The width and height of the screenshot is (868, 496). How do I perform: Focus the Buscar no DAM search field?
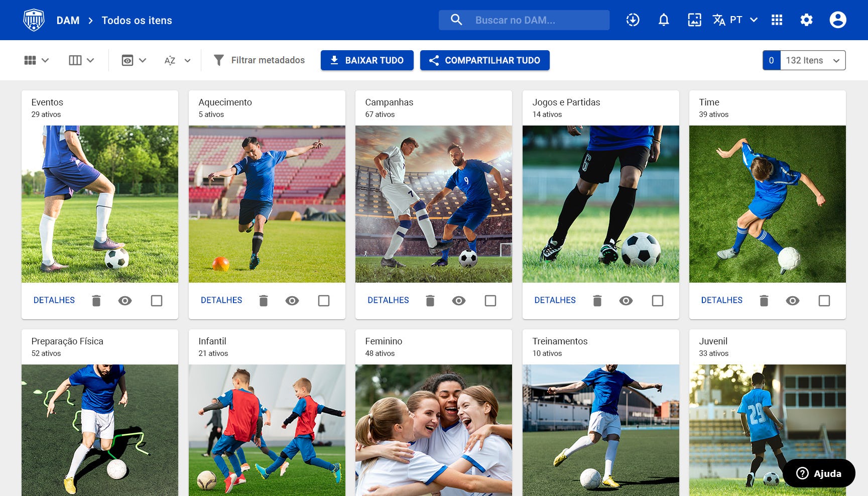point(524,20)
